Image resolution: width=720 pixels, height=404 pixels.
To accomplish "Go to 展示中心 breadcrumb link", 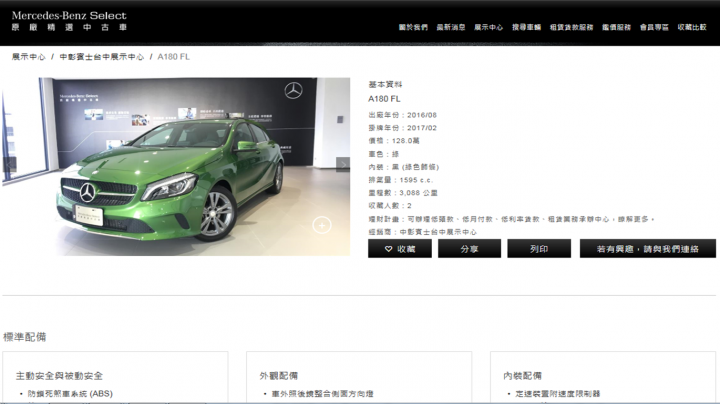I will click(x=28, y=57).
